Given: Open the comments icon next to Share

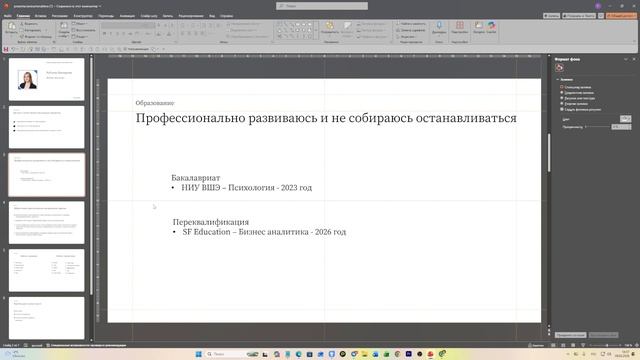Looking at the screenshot, I should point(601,16).
